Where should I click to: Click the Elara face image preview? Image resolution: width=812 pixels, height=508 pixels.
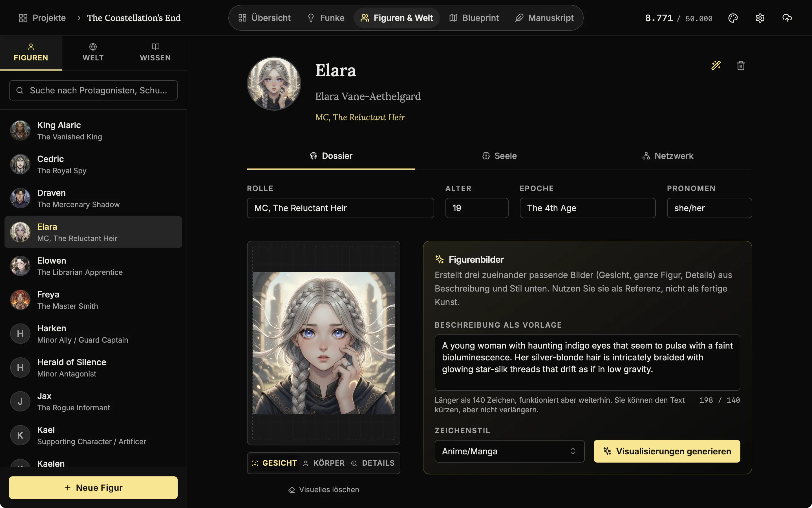(323, 343)
